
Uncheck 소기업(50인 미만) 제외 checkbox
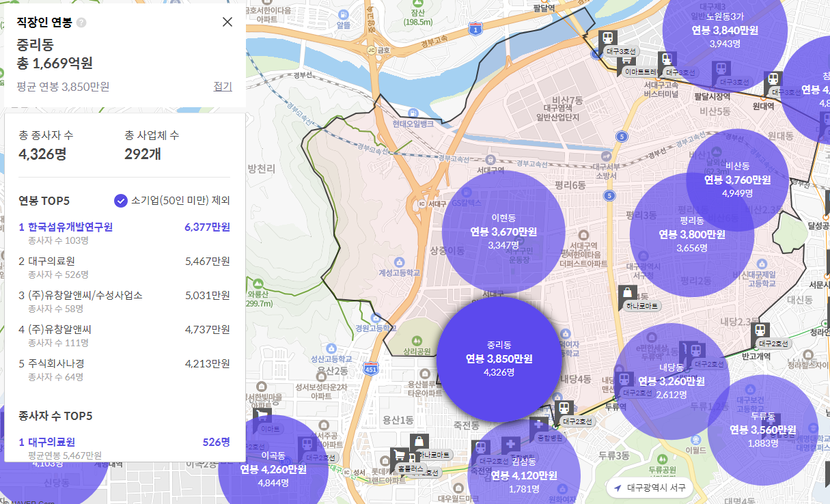click(x=121, y=201)
